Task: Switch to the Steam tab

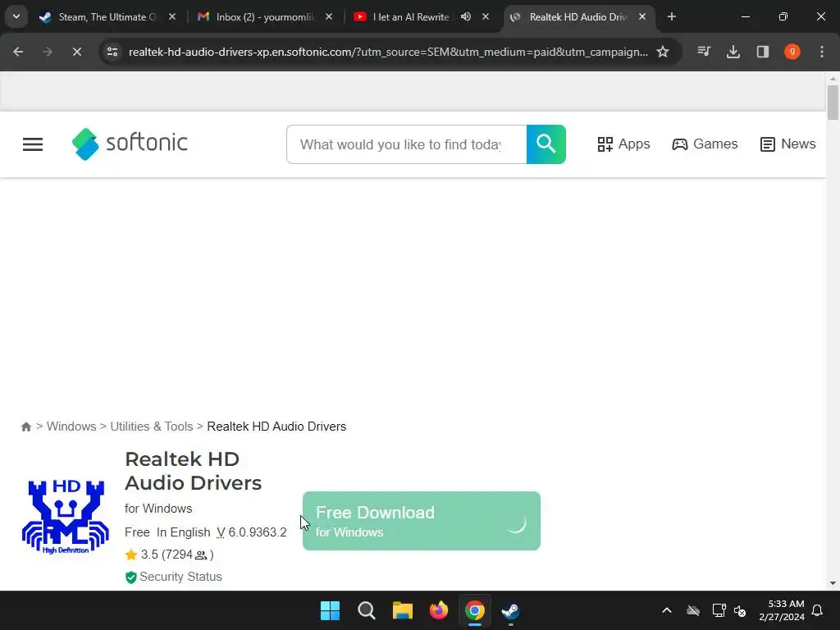Action: pyautogui.click(x=107, y=16)
